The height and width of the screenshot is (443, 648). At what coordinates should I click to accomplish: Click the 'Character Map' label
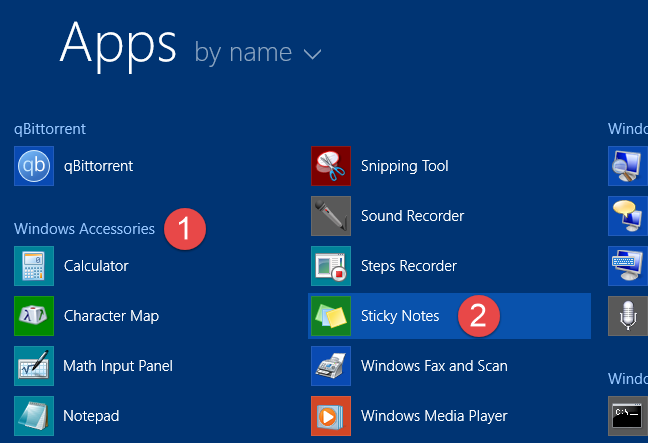click(112, 317)
